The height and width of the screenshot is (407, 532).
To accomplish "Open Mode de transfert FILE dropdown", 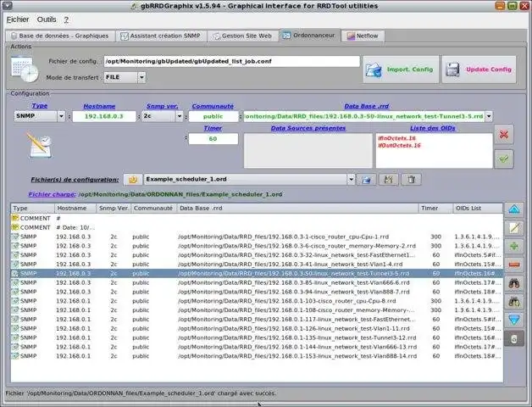I will tap(141, 77).
